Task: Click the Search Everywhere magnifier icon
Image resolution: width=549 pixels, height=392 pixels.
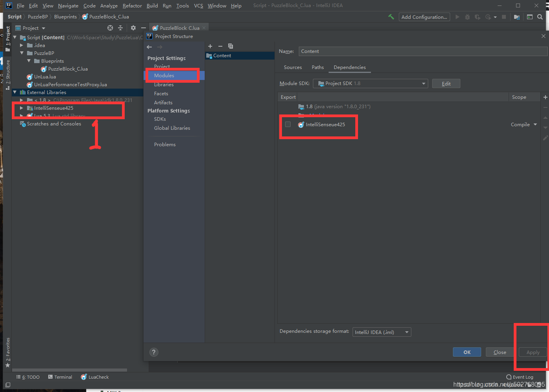Action: tap(540, 17)
